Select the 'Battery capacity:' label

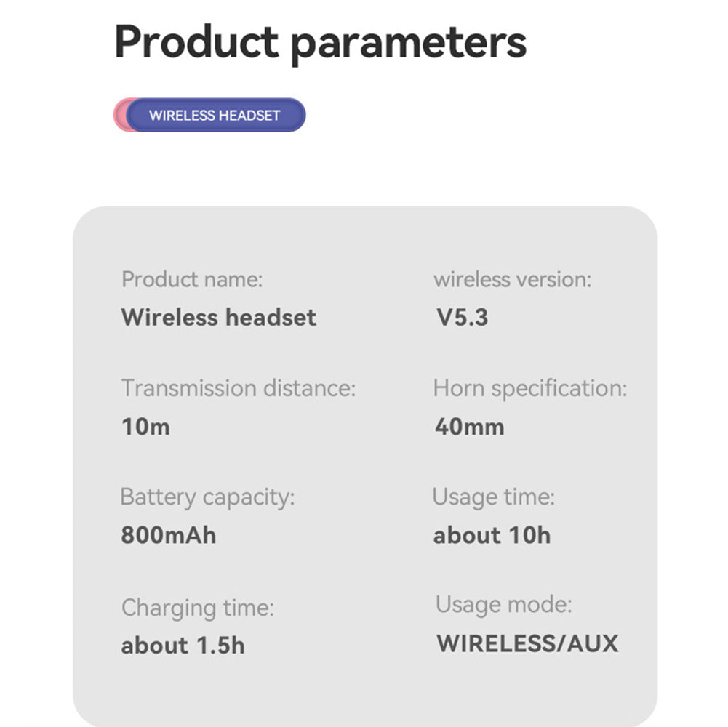coord(207,497)
